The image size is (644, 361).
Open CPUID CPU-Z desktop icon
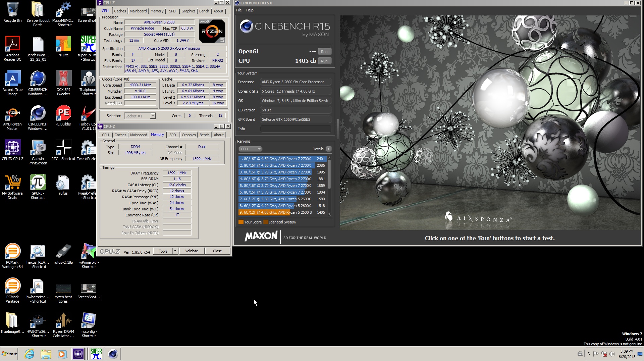coord(12,150)
